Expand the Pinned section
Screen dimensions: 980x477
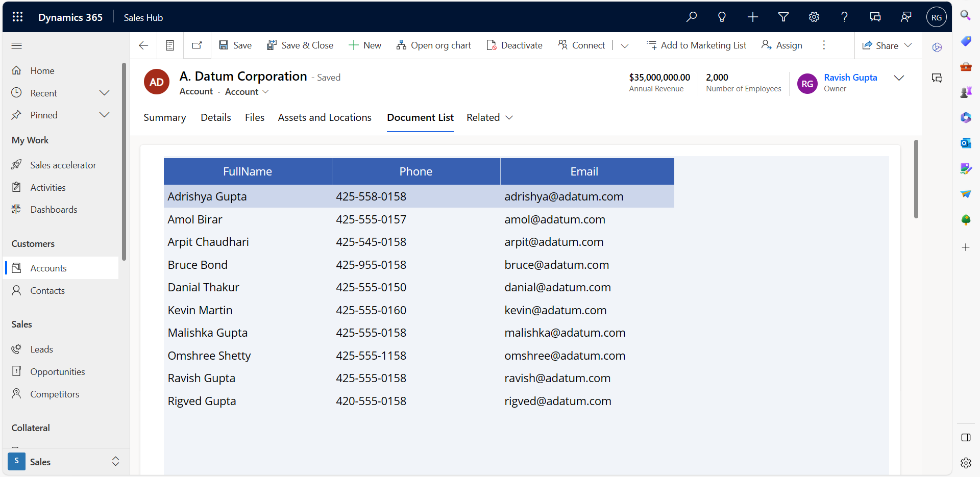click(105, 115)
